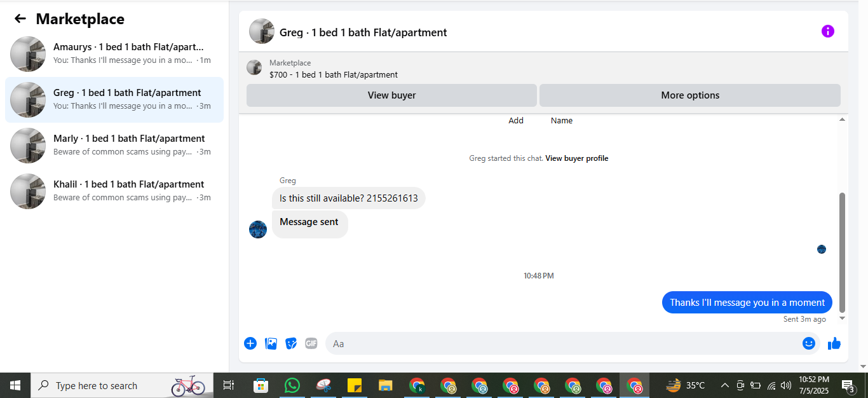This screenshot has height=398, width=868.
Task: Click the page scrollbar down arrow
Action: pos(863,366)
